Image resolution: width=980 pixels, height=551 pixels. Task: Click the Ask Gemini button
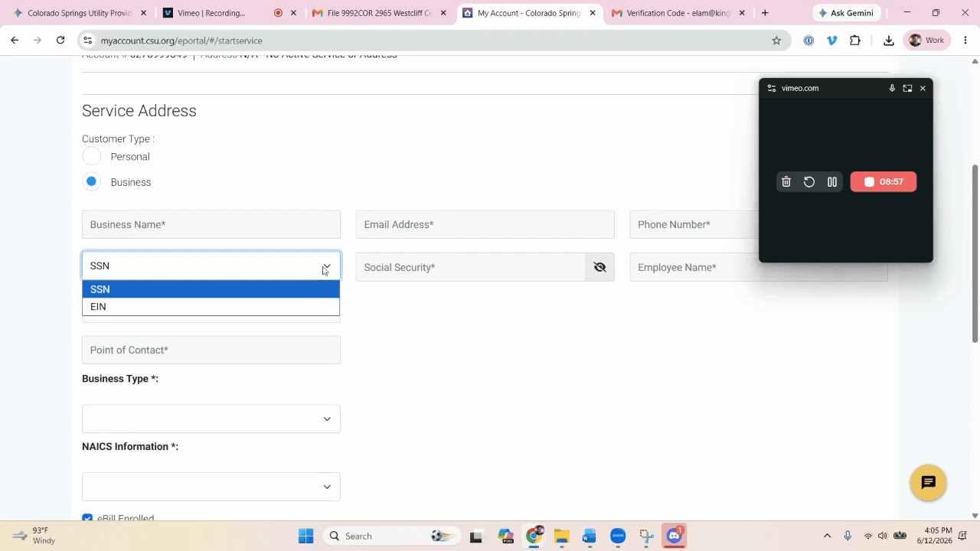coord(846,13)
